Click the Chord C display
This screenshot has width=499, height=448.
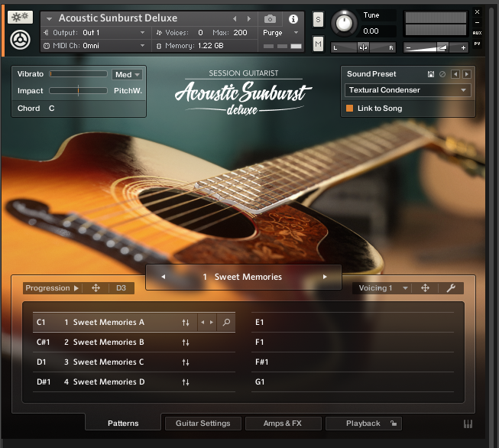pyautogui.click(x=51, y=109)
